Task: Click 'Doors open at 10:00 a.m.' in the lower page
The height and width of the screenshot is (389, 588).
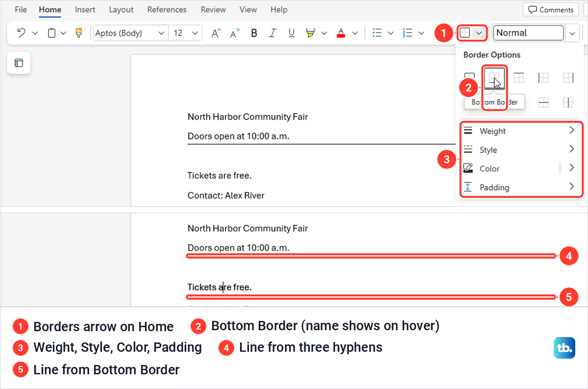Action: pyautogui.click(x=239, y=248)
